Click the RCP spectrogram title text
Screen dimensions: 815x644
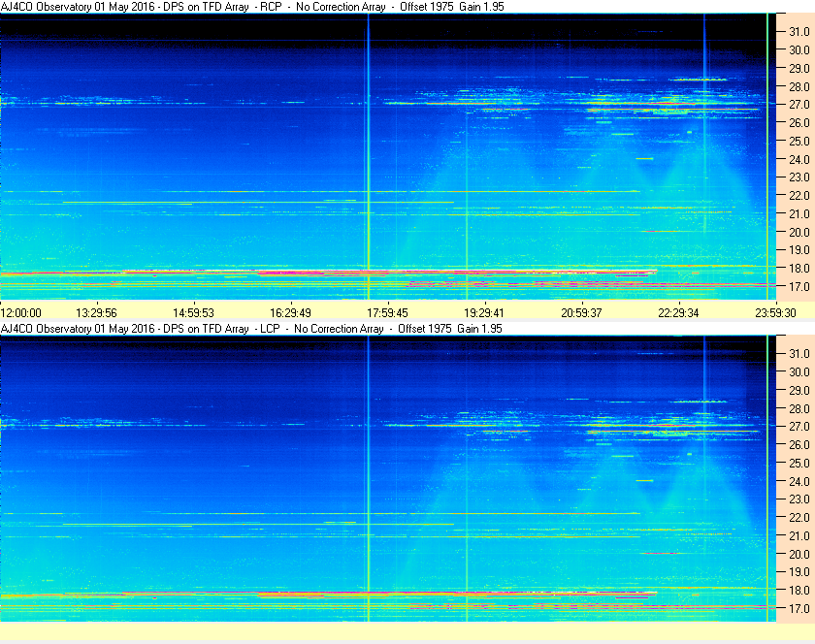pyautogui.click(x=252, y=7)
